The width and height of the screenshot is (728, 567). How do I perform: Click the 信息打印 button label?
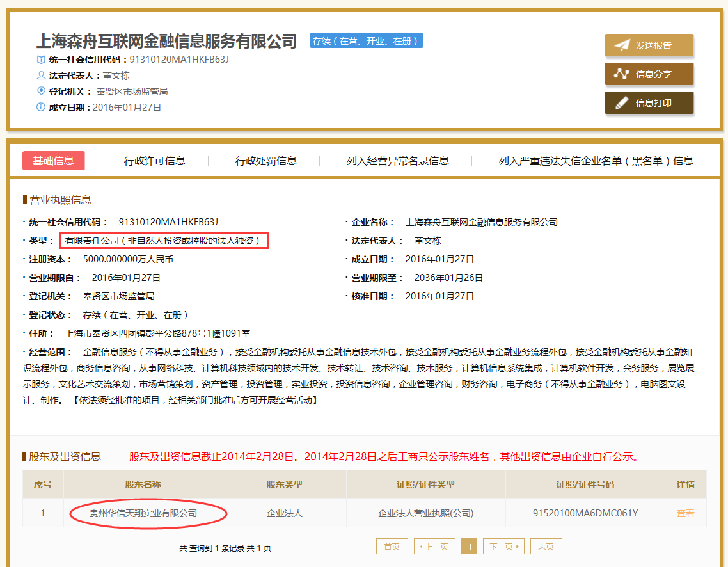(x=653, y=102)
